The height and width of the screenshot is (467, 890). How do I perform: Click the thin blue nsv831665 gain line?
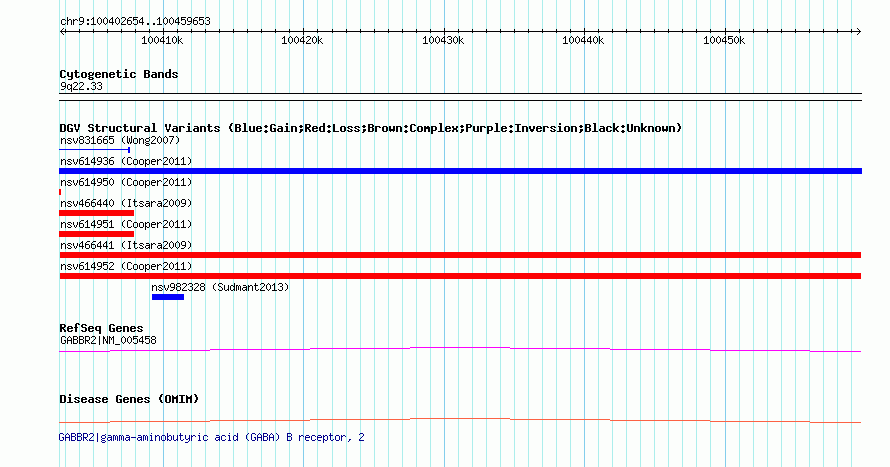pyautogui.click(x=95, y=150)
